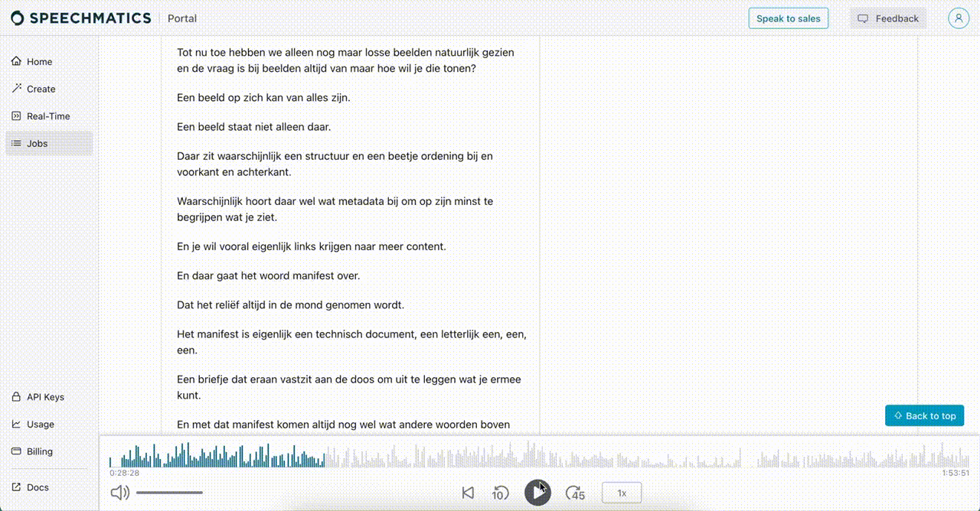The width and height of the screenshot is (980, 511).
Task: Open the 1x playback speed selector
Action: [x=622, y=493]
